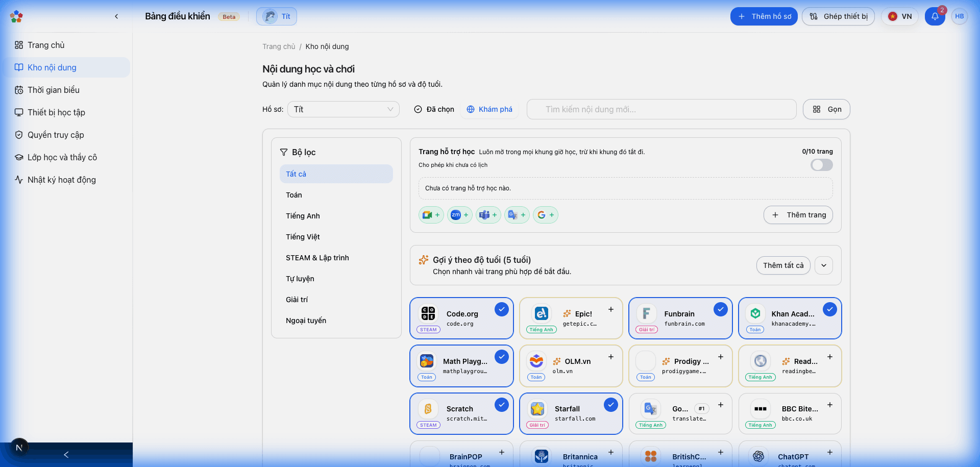
Task: Add OLM.vn card with plus icon
Action: coord(611,357)
